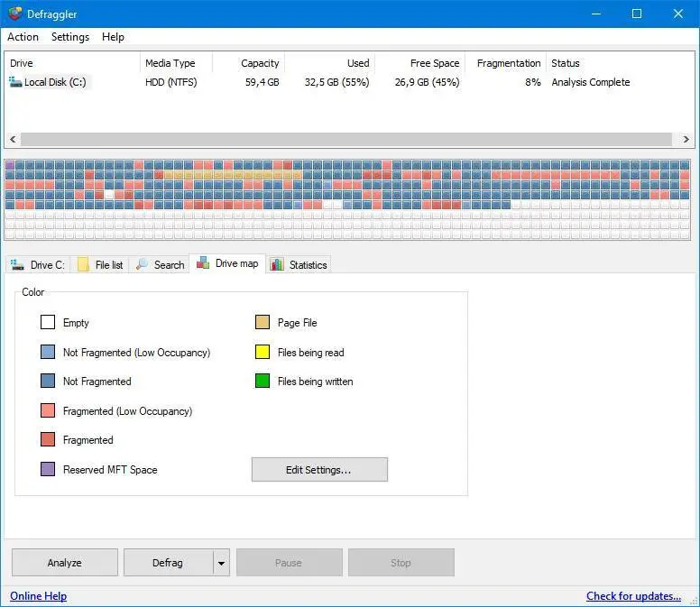Close the Defraggler window

pyautogui.click(x=678, y=14)
